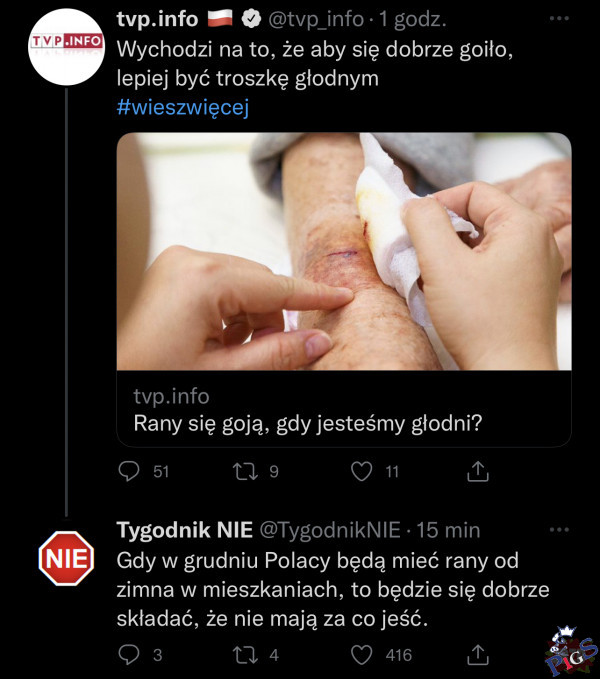Open article headline "Rany się goją"

point(308,423)
